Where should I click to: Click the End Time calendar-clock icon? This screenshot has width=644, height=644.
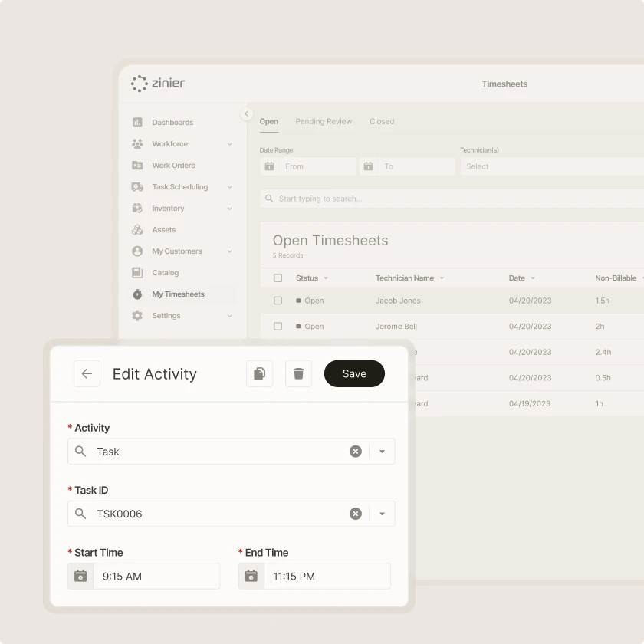pyautogui.click(x=251, y=577)
